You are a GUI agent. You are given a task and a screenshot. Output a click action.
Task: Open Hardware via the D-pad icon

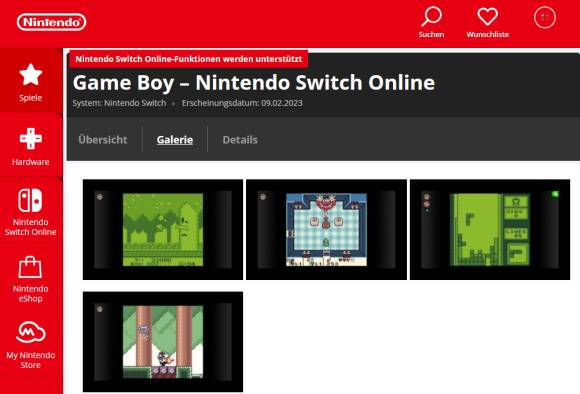pyautogui.click(x=31, y=139)
